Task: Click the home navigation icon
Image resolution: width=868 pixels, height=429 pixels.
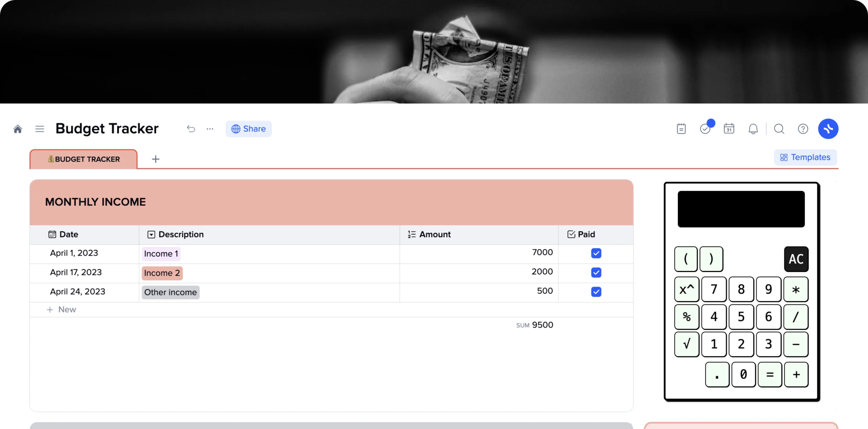Action: click(18, 129)
